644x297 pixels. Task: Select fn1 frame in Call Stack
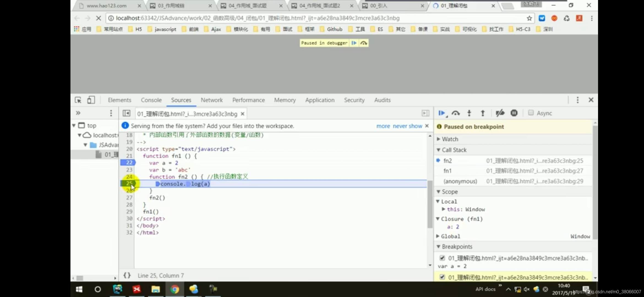(x=447, y=171)
